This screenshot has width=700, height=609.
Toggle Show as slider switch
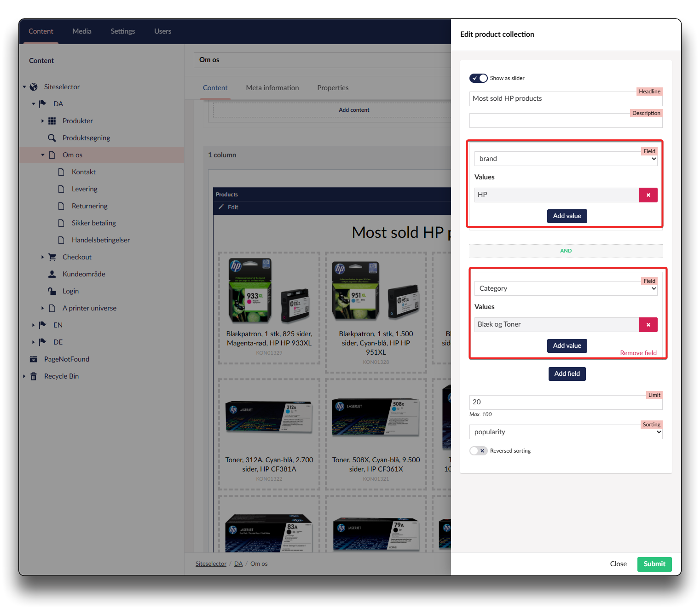click(479, 78)
